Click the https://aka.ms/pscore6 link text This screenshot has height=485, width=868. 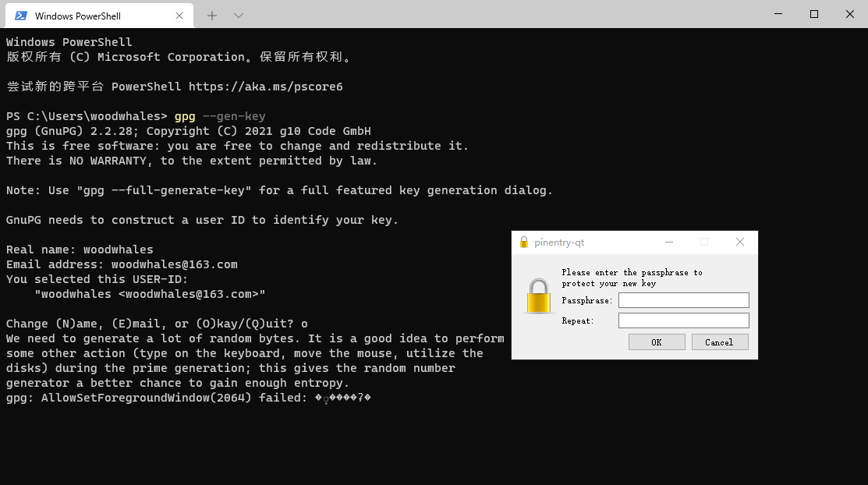[x=266, y=87]
